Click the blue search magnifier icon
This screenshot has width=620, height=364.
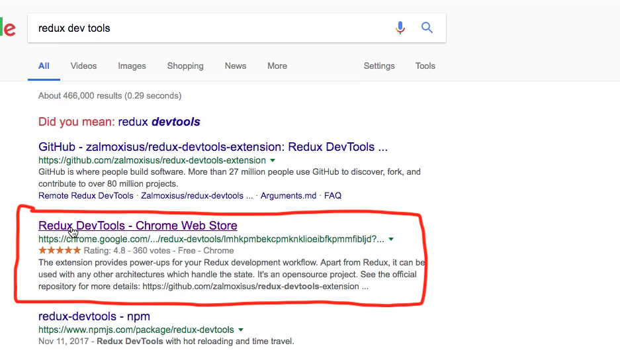point(427,28)
